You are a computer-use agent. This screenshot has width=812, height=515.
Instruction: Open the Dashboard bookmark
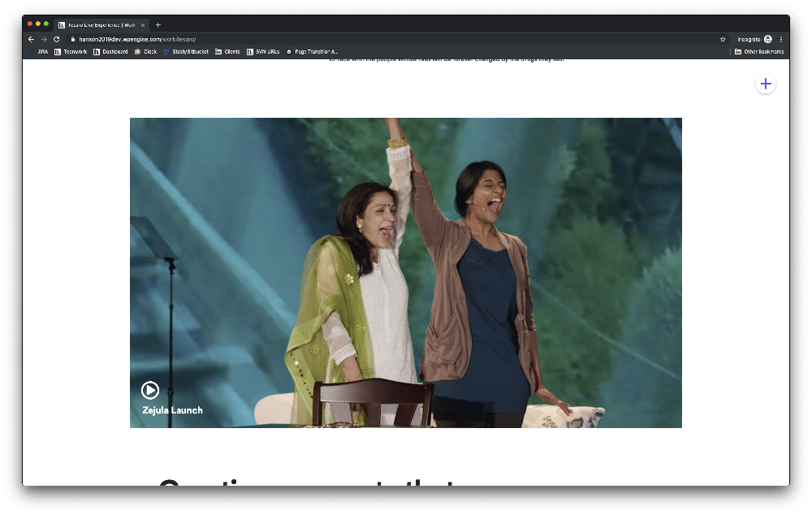[x=110, y=52]
